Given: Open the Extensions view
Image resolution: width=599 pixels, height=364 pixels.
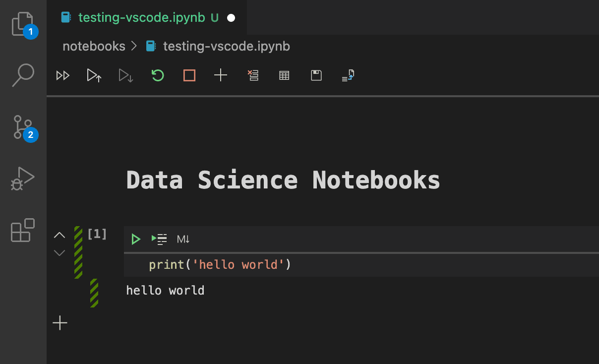Looking at the screenshot, I should pos(22,230).
